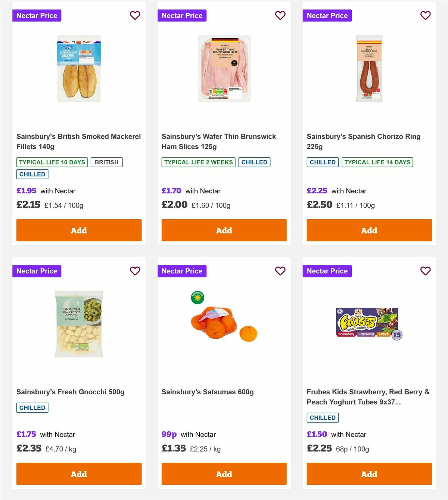The height and width of the screenshot is (500, 448).
Task: Favourite the Smoked Mackerel Fillets product
Action: [135, 15]
